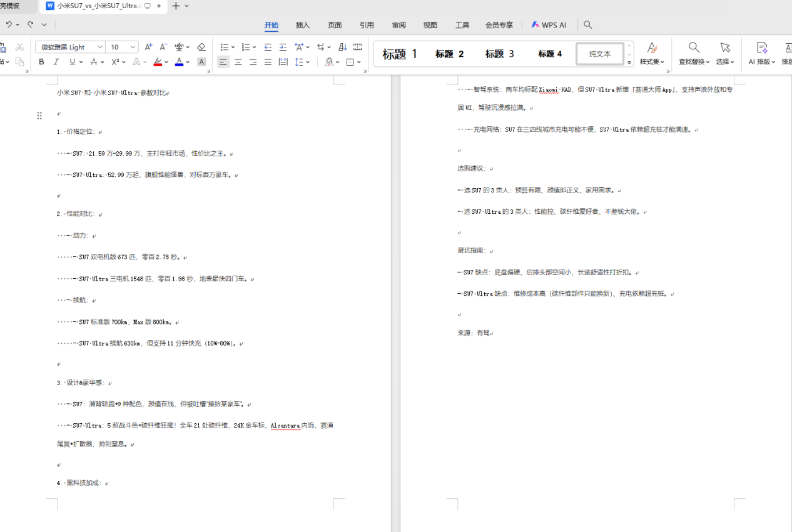Image resolution: width=792 pixels, height=532 pixels.
Task: Switch to the 插入 ribbon tab
Action: (x=303, y=25)
